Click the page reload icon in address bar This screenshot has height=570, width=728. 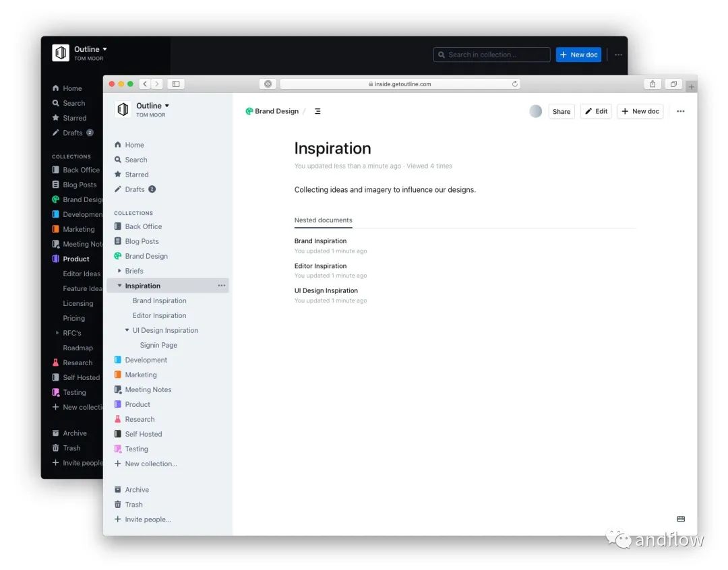(x=514, y=84)
